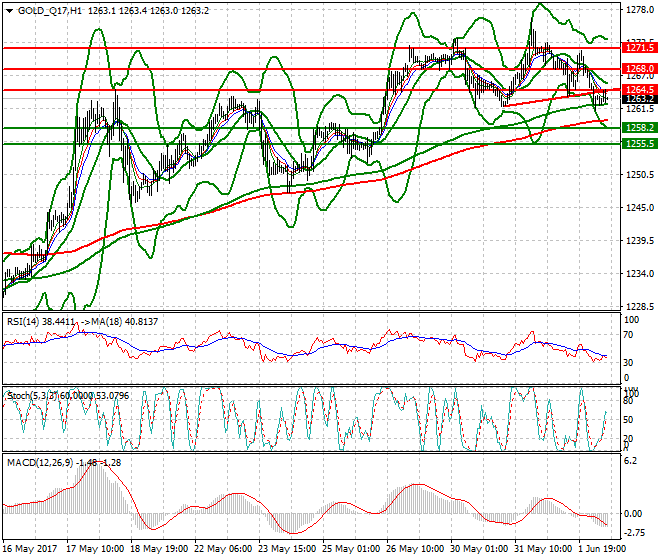This screenshot has height=560, width=660.
Task: Click the 1239.5 price axis value
Action: coord(640,241)
